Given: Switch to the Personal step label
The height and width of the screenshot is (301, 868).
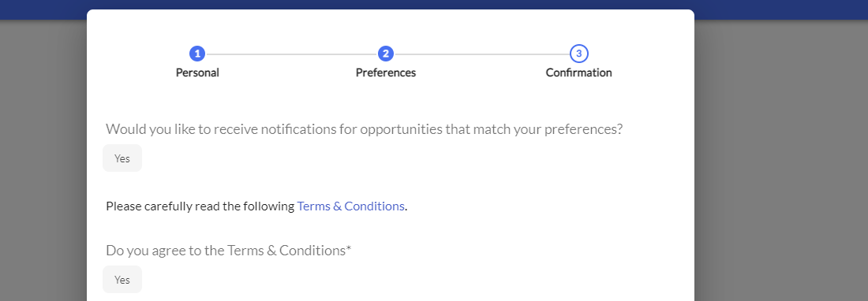Looking at the screenshot, I should 197,72.
